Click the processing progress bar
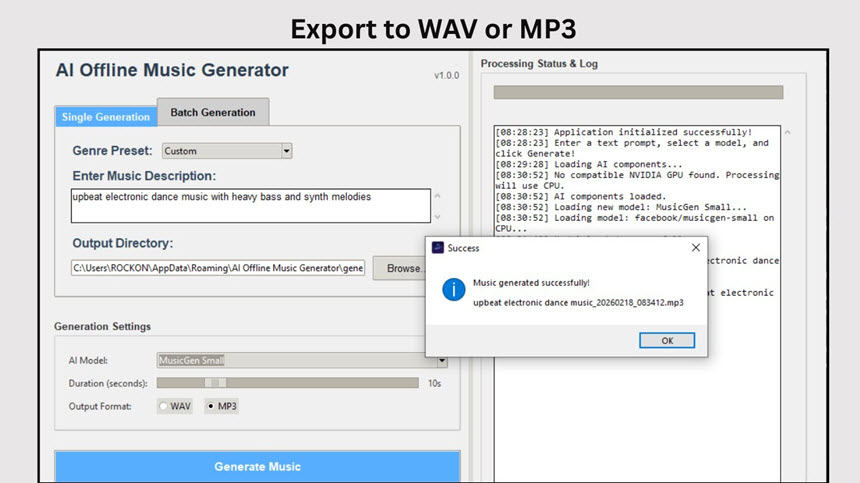Screen dimensions: 860x483 click(x=638, y=92)
